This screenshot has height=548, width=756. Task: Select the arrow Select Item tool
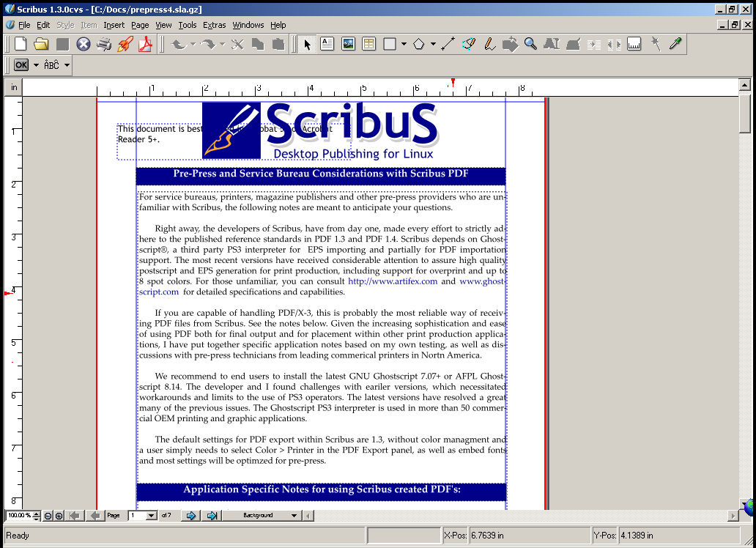tap(307, 45)
